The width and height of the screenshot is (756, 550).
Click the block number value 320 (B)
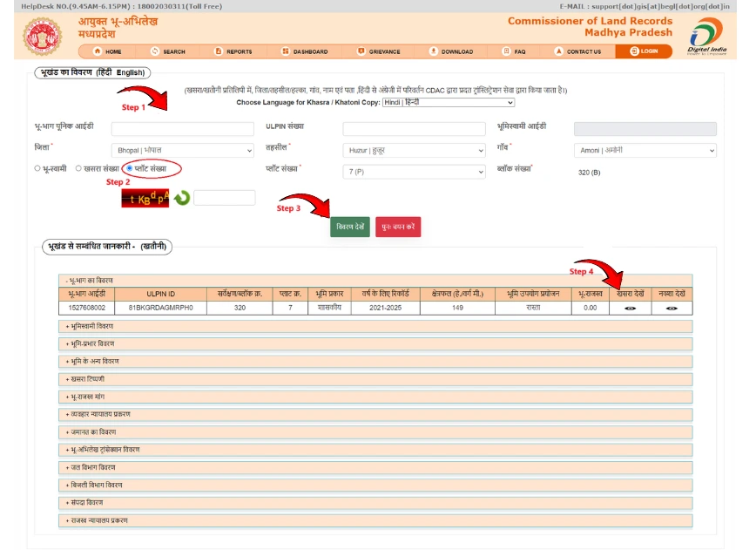coord(589,173)
